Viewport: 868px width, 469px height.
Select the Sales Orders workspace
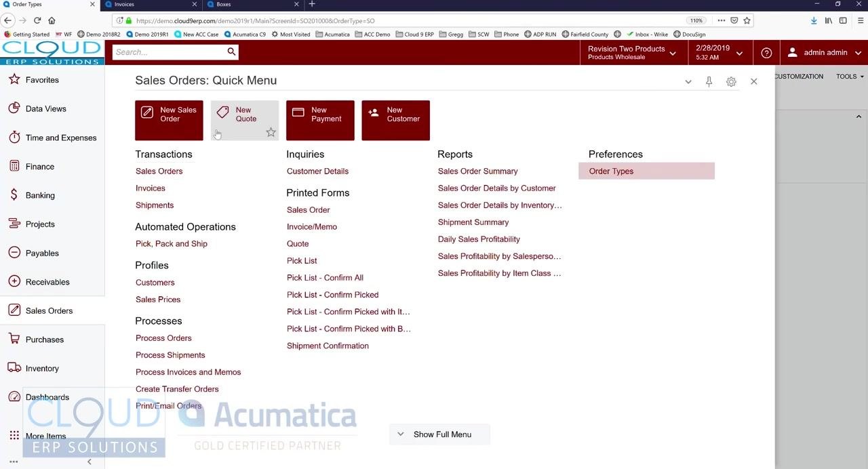[52, 310]
